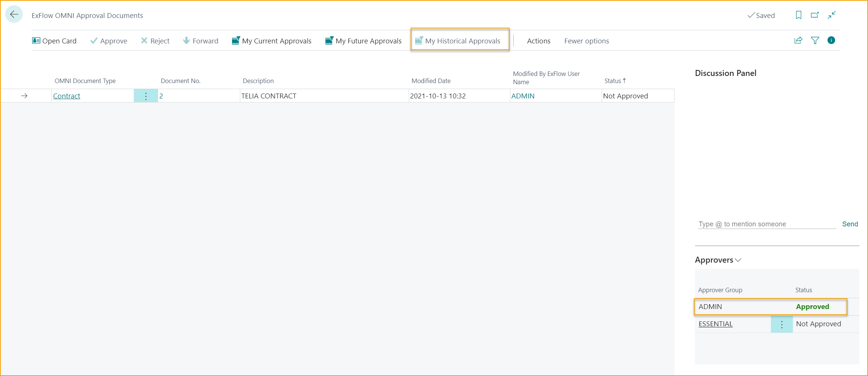Click the Send button in Discussion Panel
The image size is (868, 376).
[x=850, y=224]
